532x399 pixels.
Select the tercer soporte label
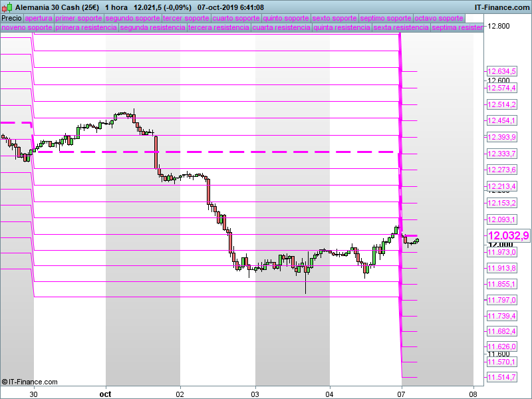pos(186,18)
